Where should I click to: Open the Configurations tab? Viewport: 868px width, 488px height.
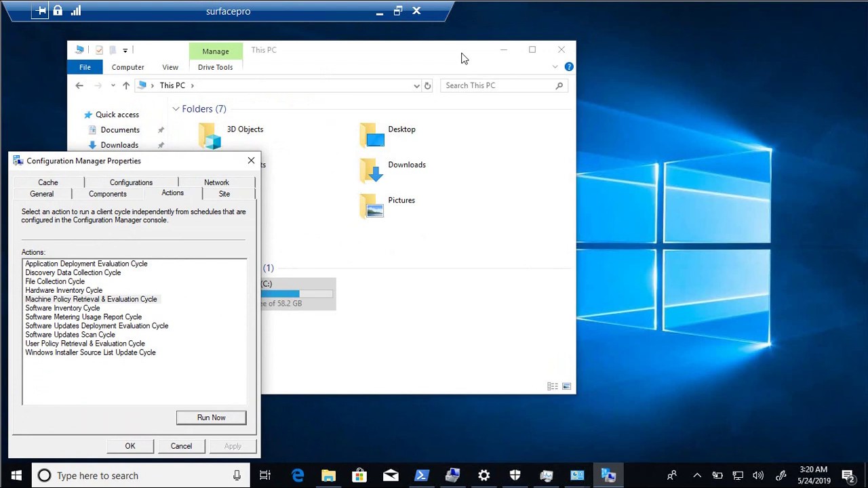tap(131, 182)
